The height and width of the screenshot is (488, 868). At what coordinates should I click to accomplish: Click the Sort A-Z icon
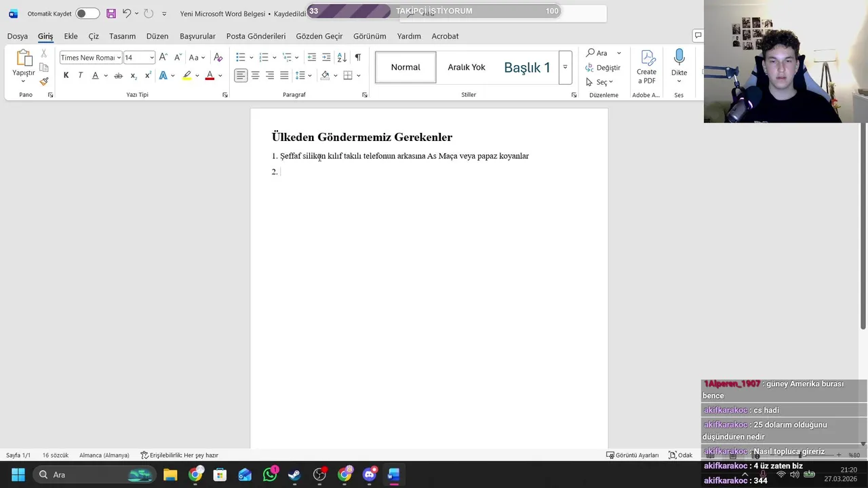click(342, 58)
